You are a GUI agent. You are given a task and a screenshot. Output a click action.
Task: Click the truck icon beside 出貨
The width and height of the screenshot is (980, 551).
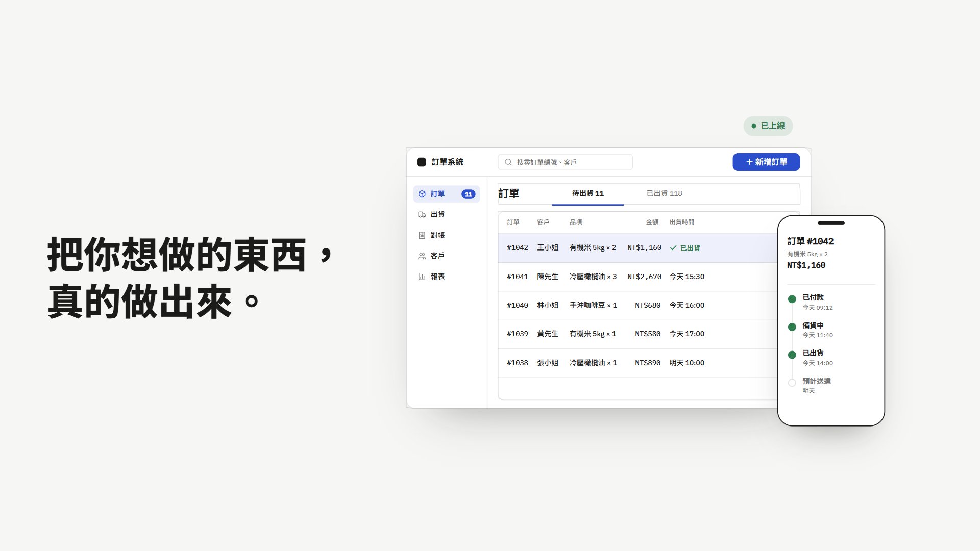point(422,214)
